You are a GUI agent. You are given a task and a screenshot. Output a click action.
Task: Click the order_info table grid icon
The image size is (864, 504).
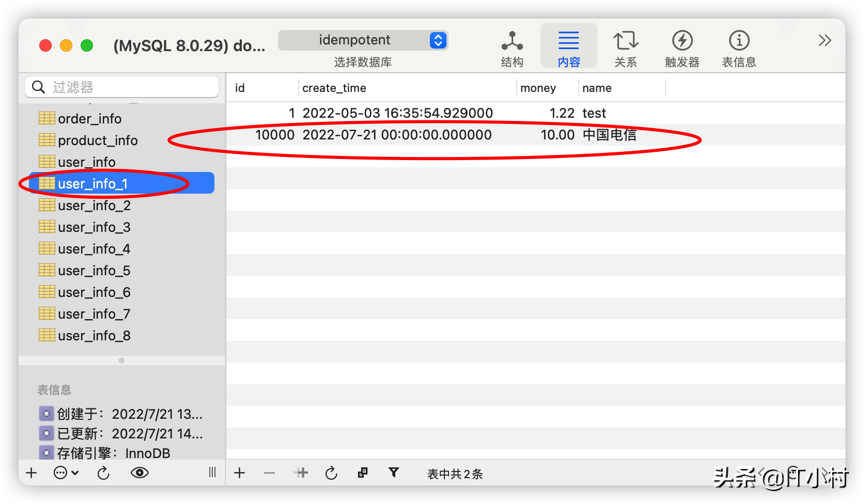[47, 118]
